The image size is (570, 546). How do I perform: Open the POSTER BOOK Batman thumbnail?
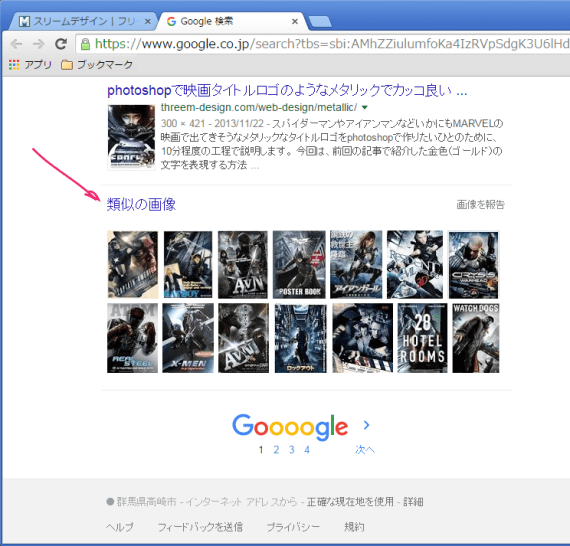(299, 264)
